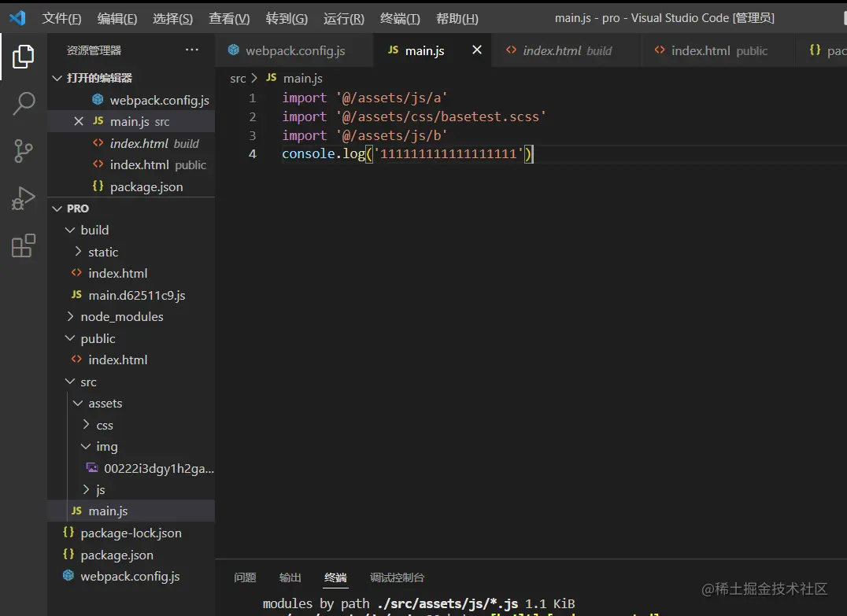The width and height of the screenshot is (847, 616).
Task: Expand the static folder
Action: pyautogui.click(x=102, y=253)
